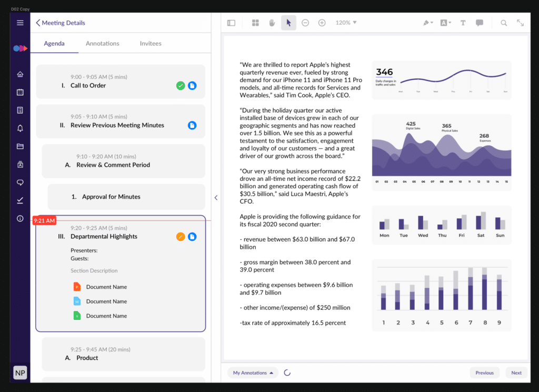The height and width of the screenshot is (392, 539).
Task: Toggle orange status icon on Departmental Highlights
Action: (x=181, y=237)
